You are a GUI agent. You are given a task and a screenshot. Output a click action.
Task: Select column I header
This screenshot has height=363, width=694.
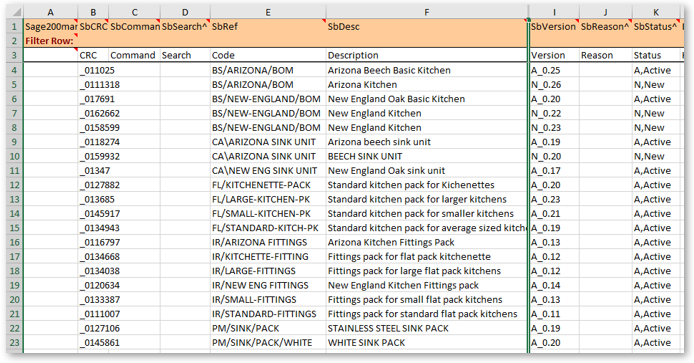pyautogui.click(x=554, y=12)
